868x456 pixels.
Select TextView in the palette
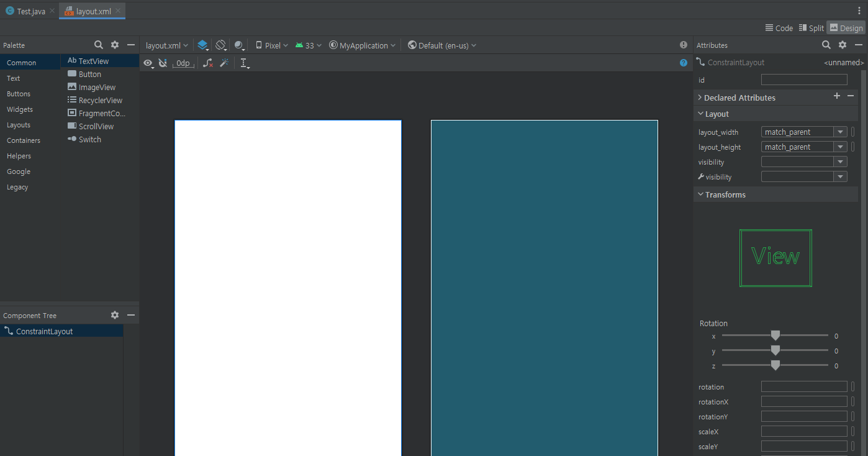point(100,61)
